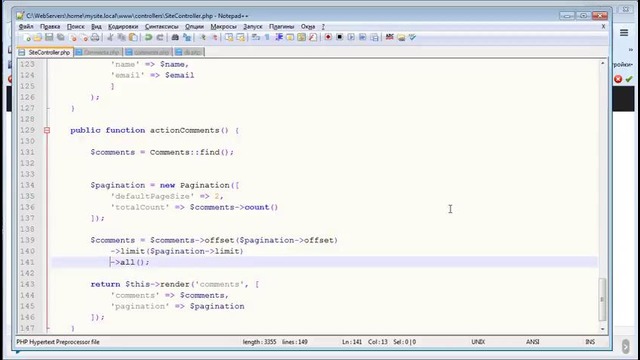640x360 pixels.
Task: Open the Опции menu
Action: click(x=194, y=27)
